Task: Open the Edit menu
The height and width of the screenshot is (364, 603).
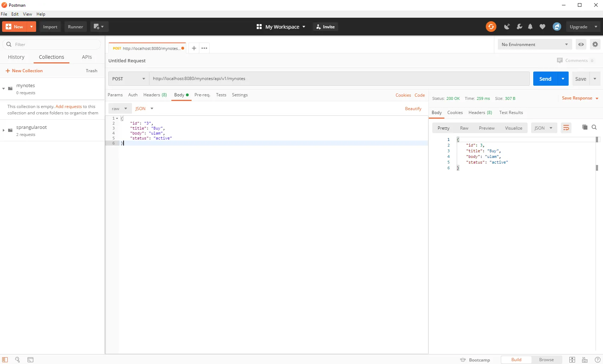Action: click(x=15, y=14)
